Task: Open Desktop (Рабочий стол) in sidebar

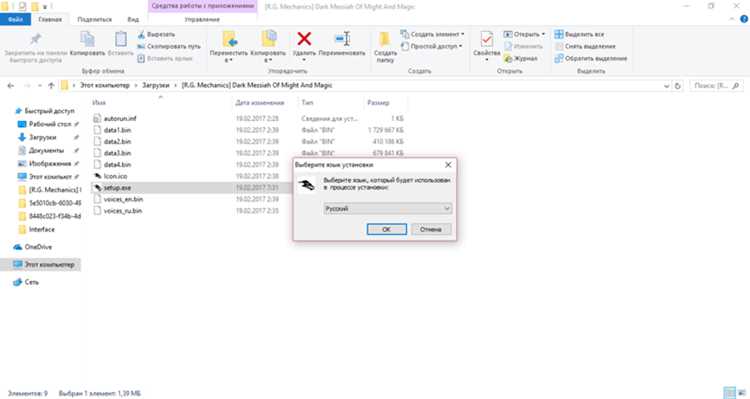Action: tap(44, 124)
